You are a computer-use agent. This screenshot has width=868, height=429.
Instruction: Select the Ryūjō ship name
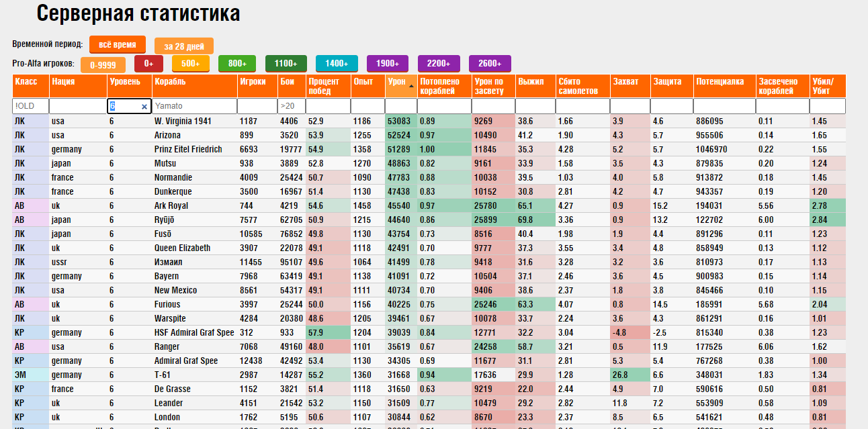pos(166,220)
